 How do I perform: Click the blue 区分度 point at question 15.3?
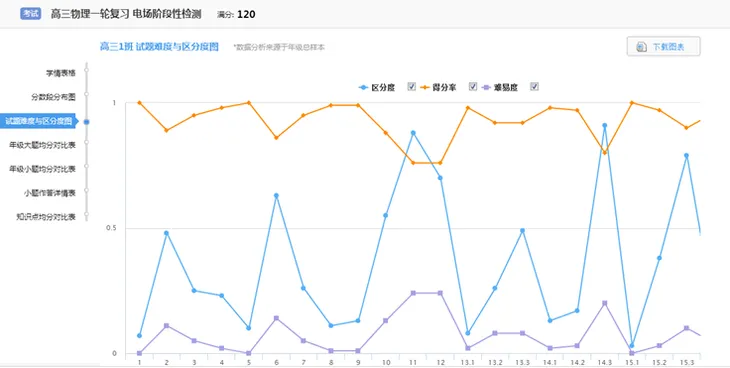point(686,156)
